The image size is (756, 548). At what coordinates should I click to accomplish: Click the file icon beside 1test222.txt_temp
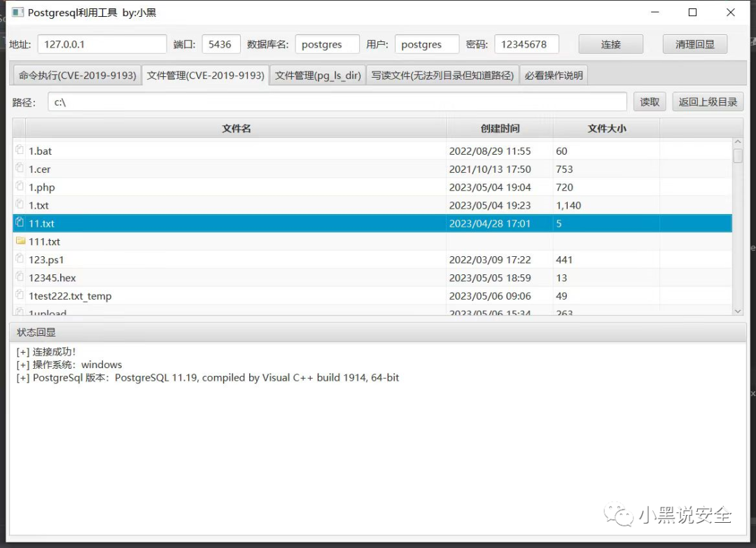click(20, 295)
